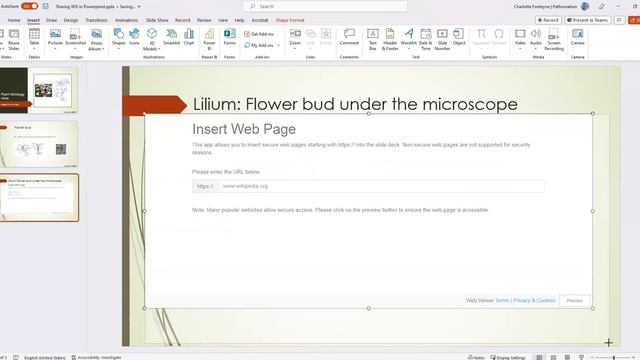Click the slide title Lilium text

[355, 104]
